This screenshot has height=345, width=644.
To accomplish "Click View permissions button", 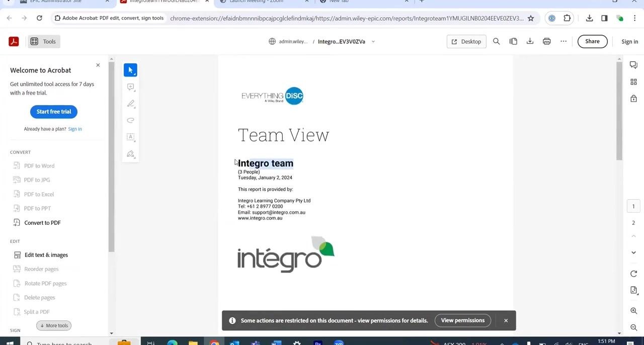I will pos(462,320).
